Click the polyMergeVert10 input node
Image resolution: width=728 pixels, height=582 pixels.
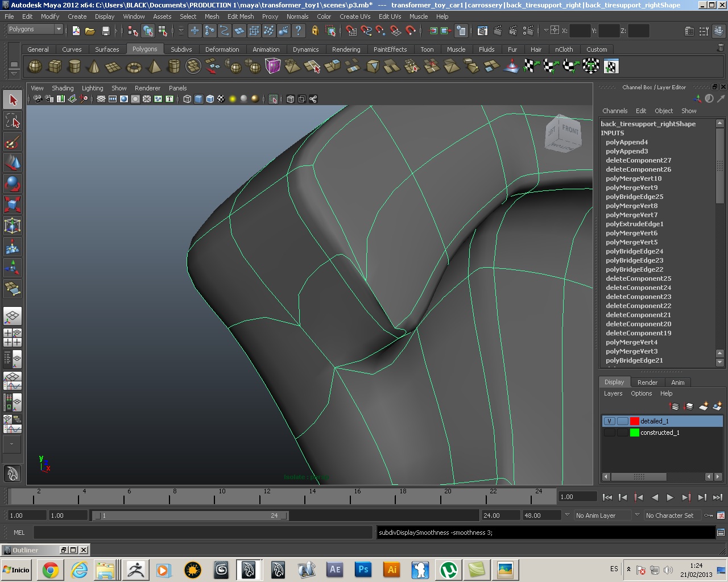tap(634, 178)
